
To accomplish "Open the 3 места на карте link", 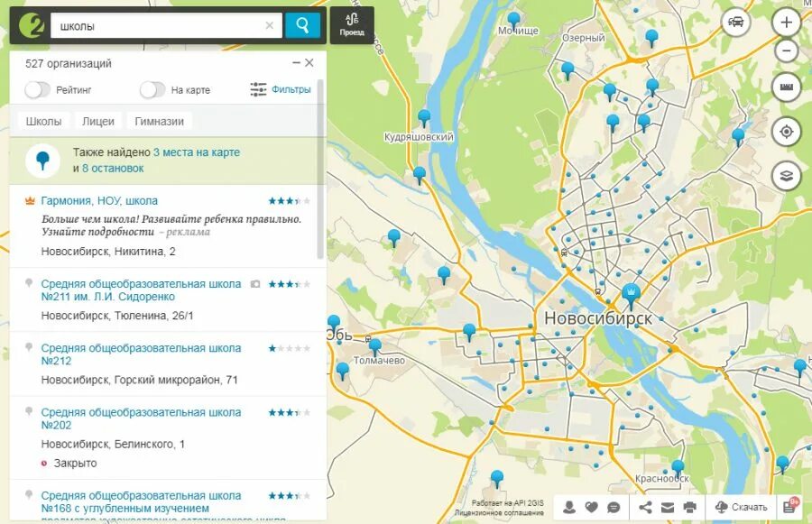I will (x=197, y=152).
